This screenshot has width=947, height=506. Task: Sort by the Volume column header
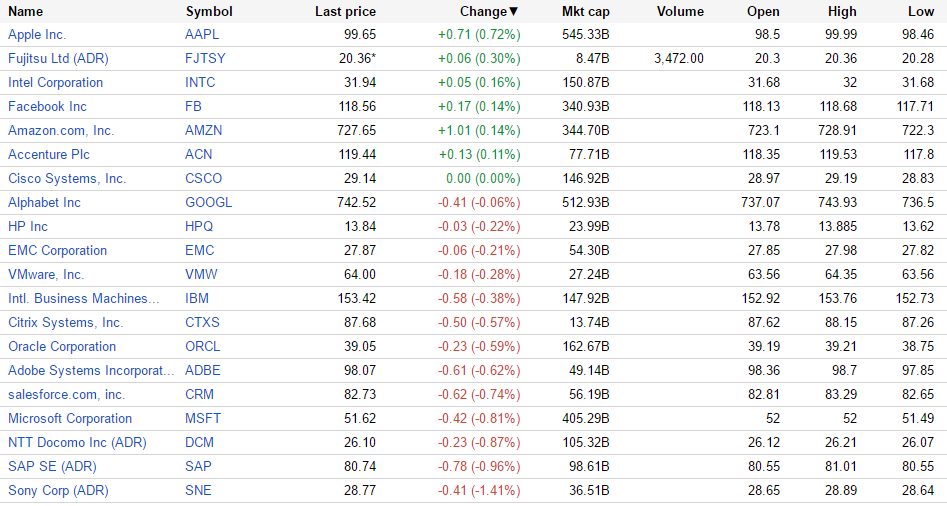[x=680, y=12]
